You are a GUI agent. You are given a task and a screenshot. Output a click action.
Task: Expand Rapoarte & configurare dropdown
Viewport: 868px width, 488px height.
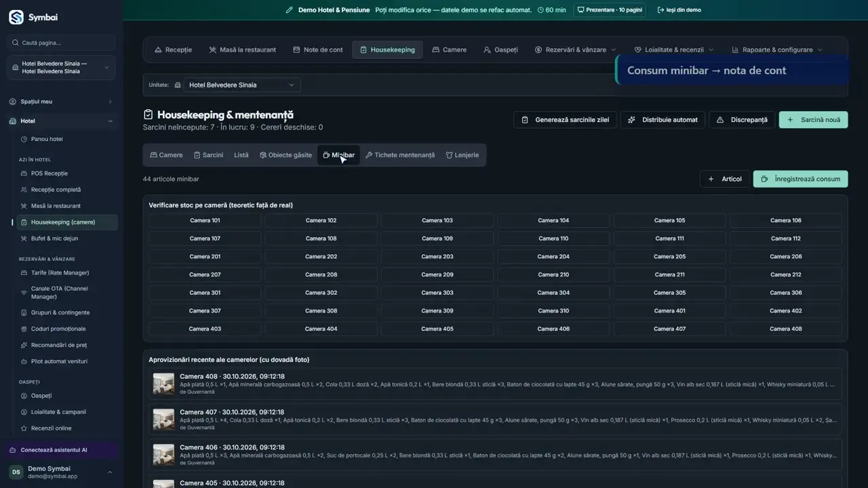[777, 50]
